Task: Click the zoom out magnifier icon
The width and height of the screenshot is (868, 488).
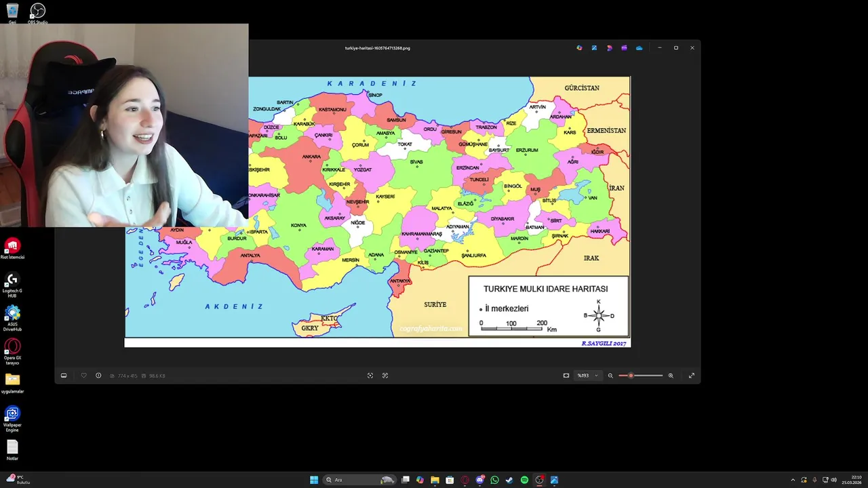Action: point(610,375)
